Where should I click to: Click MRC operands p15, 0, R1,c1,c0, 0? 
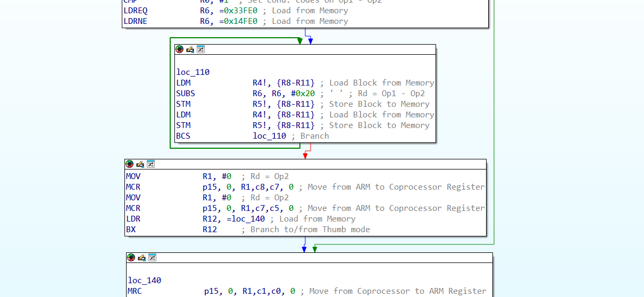tap(250, 291)
